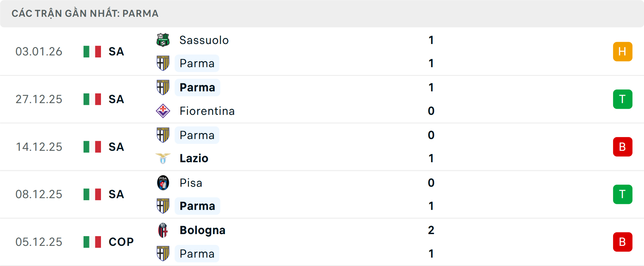Select the Parma crest next to Fiorentina match

click(x=163, y=87)
